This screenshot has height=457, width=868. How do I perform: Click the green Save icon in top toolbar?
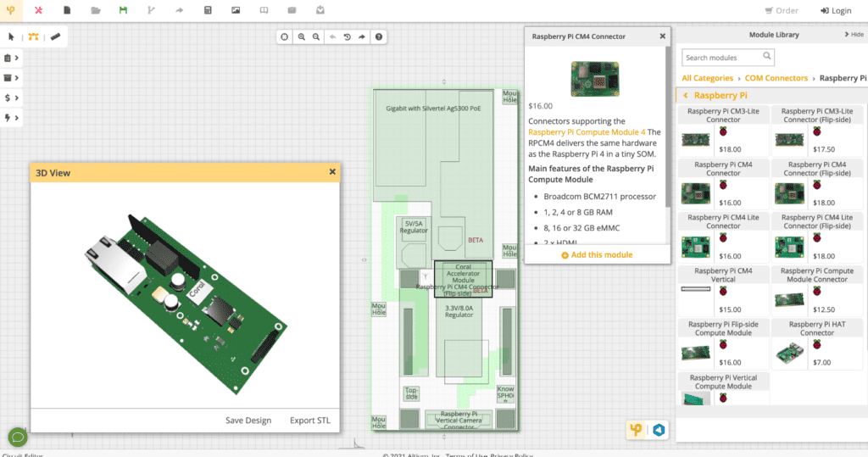(124, 11)
